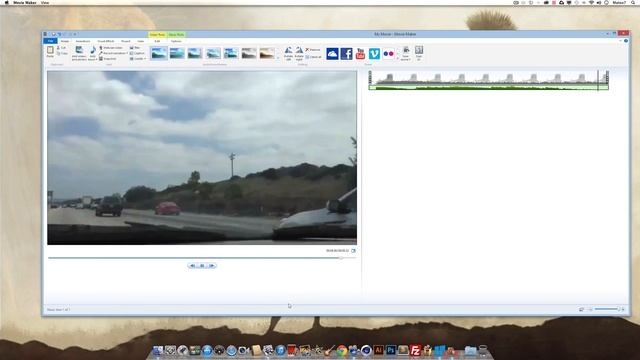
Task: Click the Paste icon in the ribbon
Action: click(x=50, y=51)
